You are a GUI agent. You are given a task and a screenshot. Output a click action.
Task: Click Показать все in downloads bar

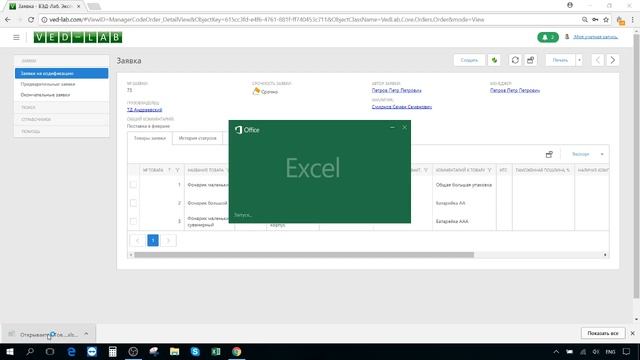point(603,333)
